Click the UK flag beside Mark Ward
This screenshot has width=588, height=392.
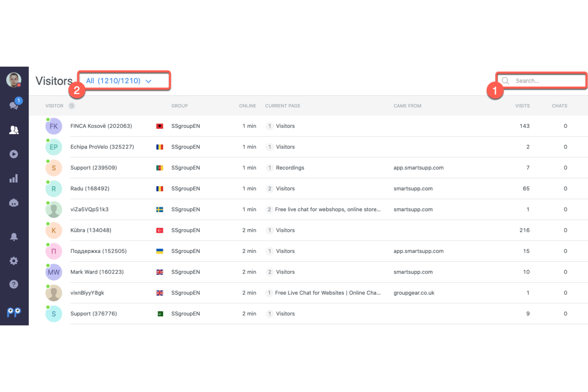(160, 272)
